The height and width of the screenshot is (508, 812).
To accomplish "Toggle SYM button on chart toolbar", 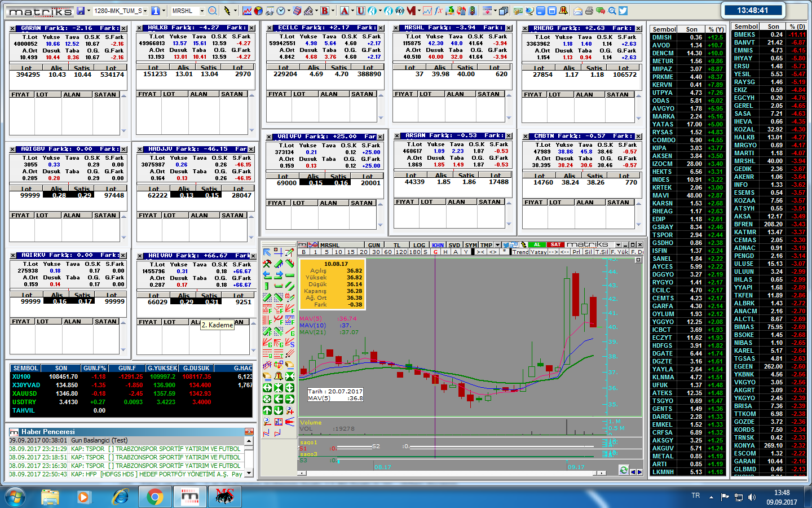I will click(471, 245).
